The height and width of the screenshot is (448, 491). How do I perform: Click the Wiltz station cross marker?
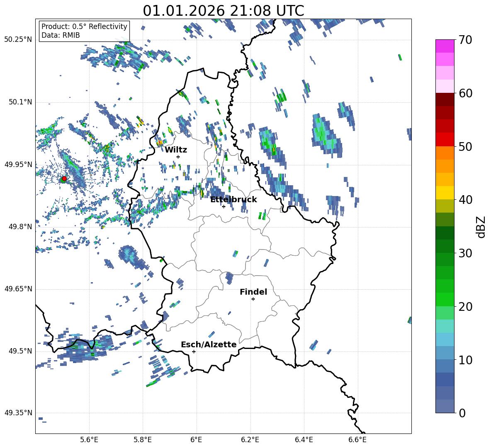(178, 157)
